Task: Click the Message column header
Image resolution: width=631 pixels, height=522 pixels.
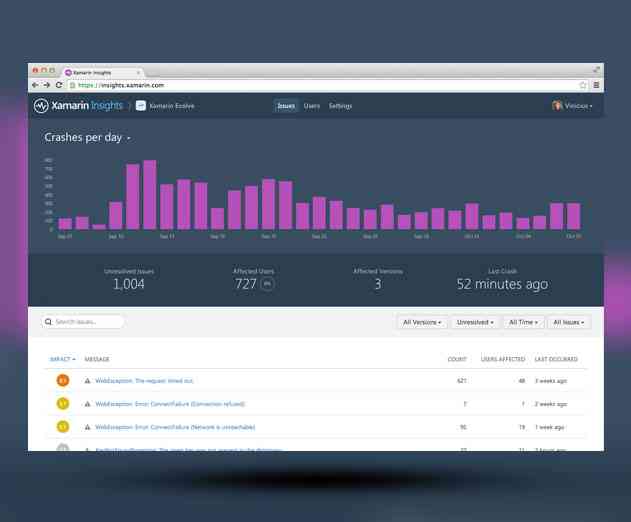Action: click(97, 359)
